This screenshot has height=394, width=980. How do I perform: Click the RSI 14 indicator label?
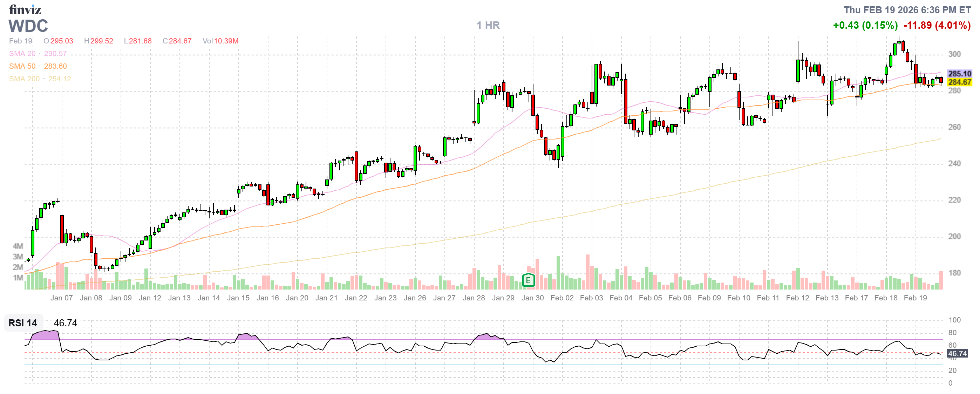[x=23, y=323]
